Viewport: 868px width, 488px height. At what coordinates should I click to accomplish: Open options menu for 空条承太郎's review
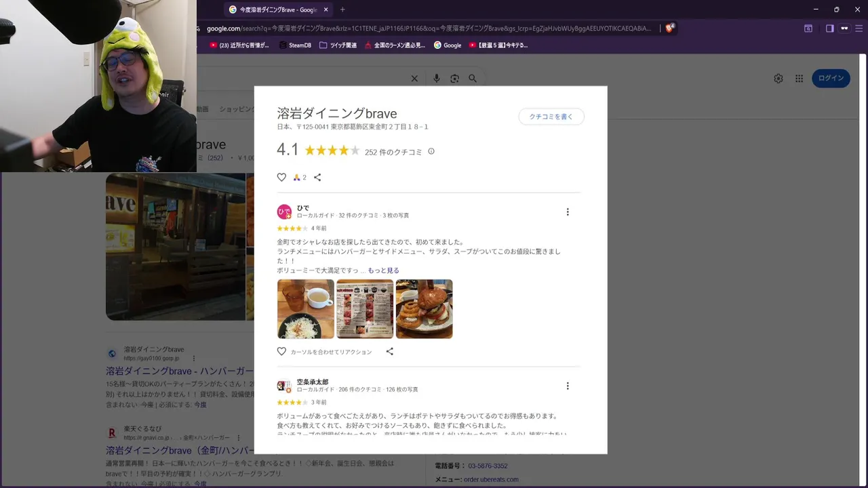[x=568, y=386]
